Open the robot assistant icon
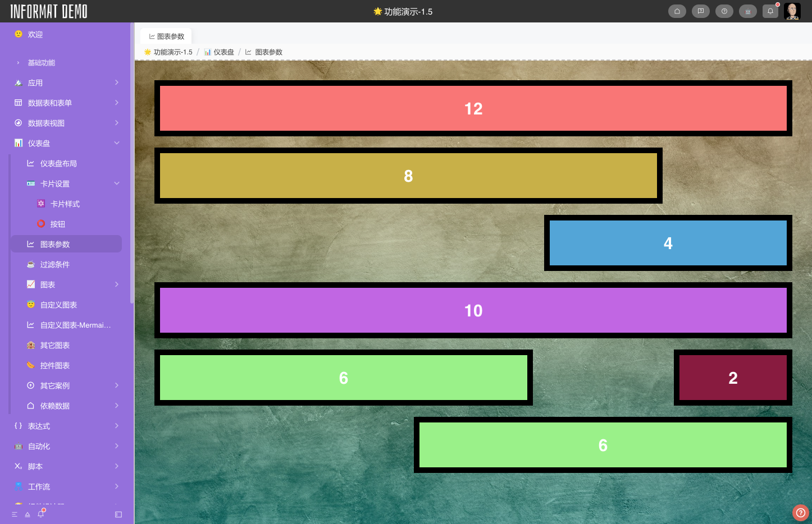Viewport: 812px width, 524px height. click(747, 11)
